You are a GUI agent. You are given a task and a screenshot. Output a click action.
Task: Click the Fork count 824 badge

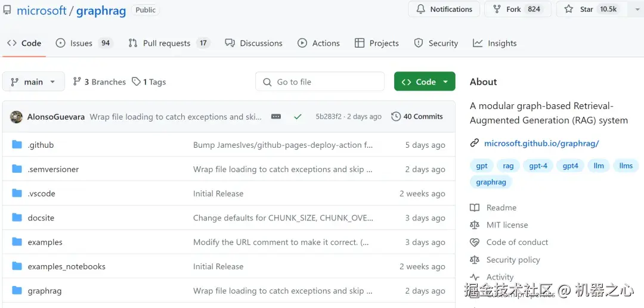pyautogui.click(x=534, y=9)
